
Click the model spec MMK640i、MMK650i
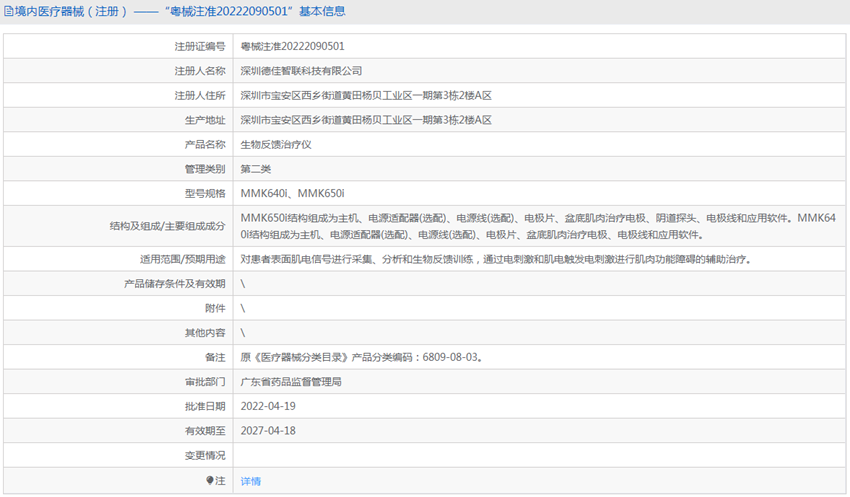[x=292, y=193]
